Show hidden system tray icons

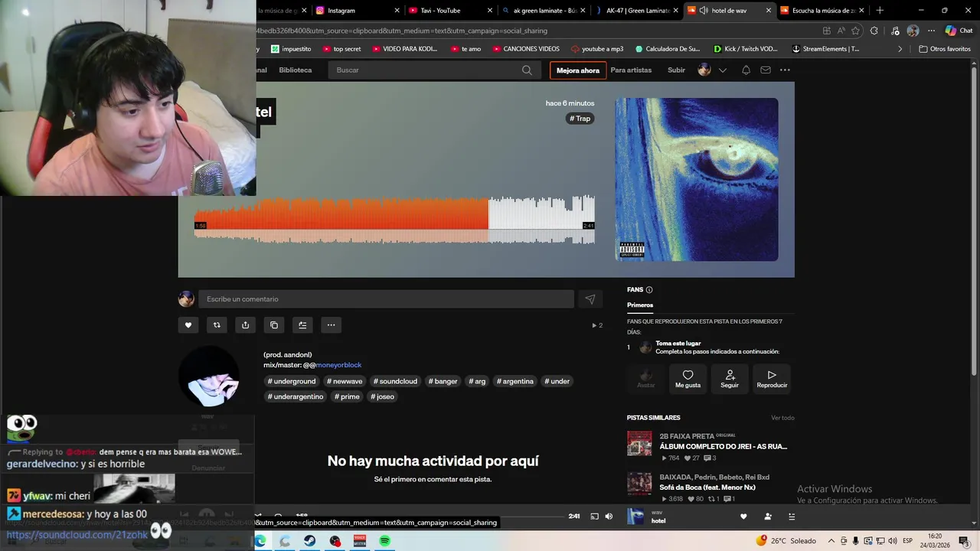pyautogui.click(x=831, y=541)
